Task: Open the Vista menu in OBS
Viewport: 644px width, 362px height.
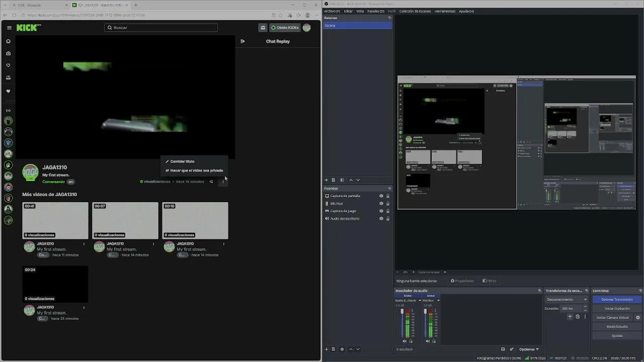Action: click(360, 11)
